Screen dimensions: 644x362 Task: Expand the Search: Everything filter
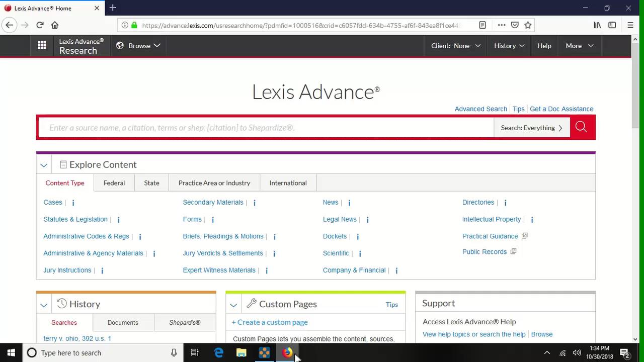tap(531, 127)
